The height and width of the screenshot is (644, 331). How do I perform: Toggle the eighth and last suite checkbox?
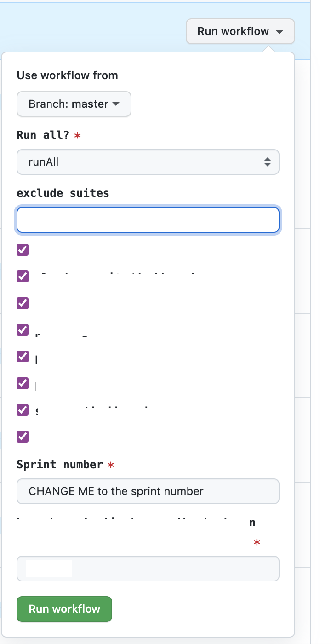click(x=23, y=436)
